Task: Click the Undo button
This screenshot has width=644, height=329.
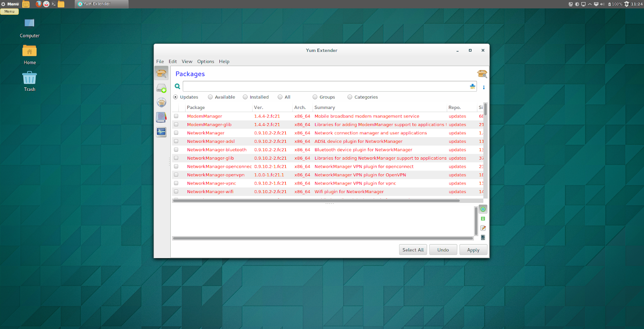Action: 443,250
